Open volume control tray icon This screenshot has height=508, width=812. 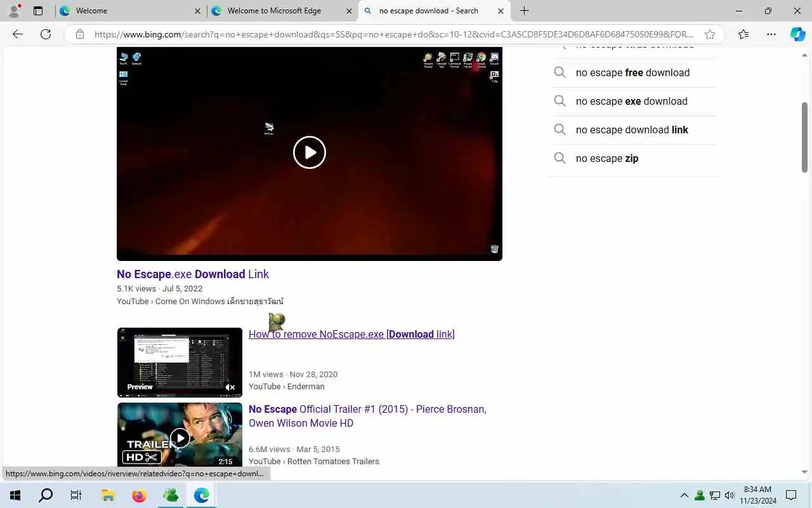730,495
